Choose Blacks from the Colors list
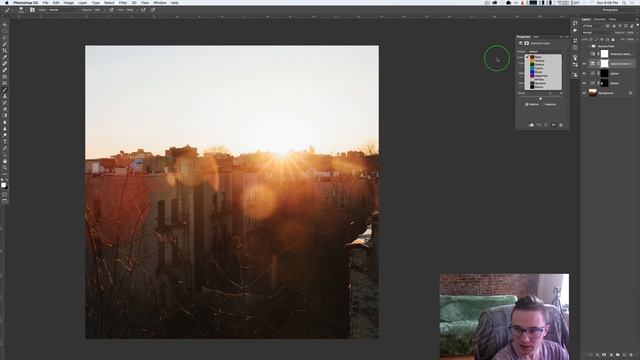The height and width of the screenshot is (360, 640). pyautogui.click(x=544, y=87)
